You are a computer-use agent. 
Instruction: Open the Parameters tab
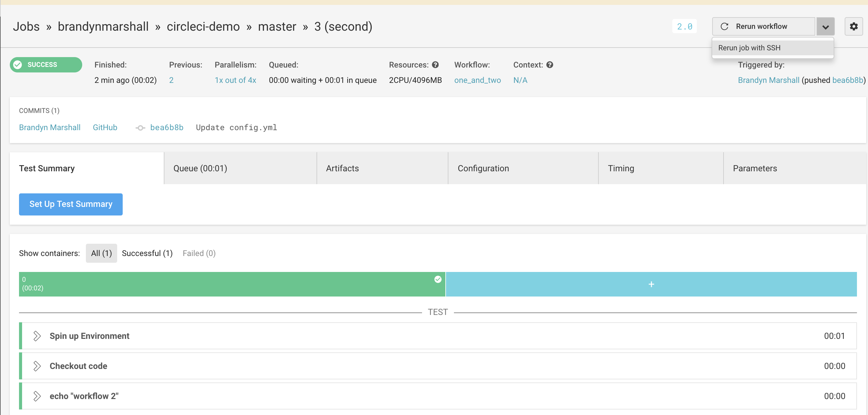(795, 168)
